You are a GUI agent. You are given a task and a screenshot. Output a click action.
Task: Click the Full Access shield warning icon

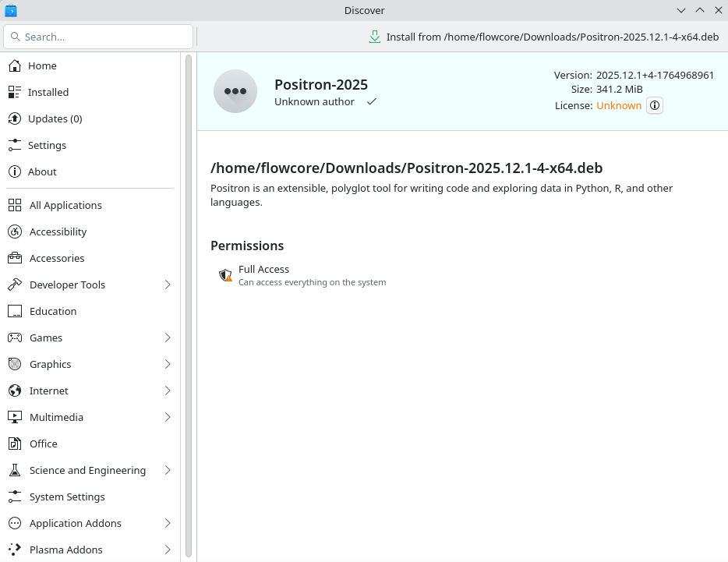click(x=225, y=275)
